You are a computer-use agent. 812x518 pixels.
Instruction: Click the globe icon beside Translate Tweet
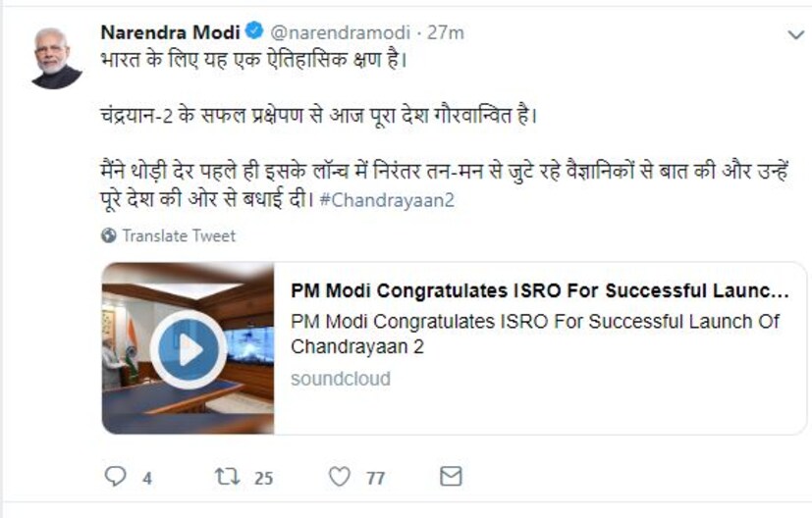(108, 235)
